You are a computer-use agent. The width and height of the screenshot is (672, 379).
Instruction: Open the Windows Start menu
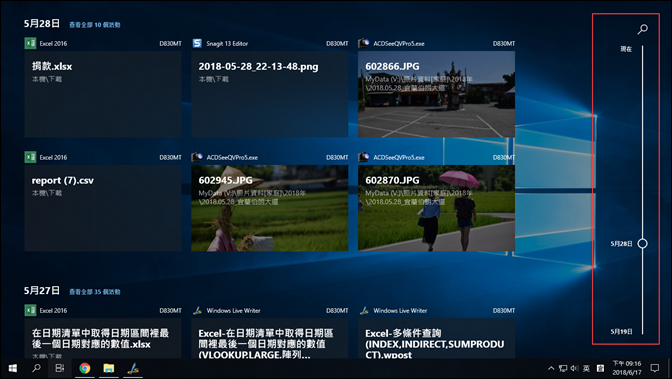[x=12, y=368]
